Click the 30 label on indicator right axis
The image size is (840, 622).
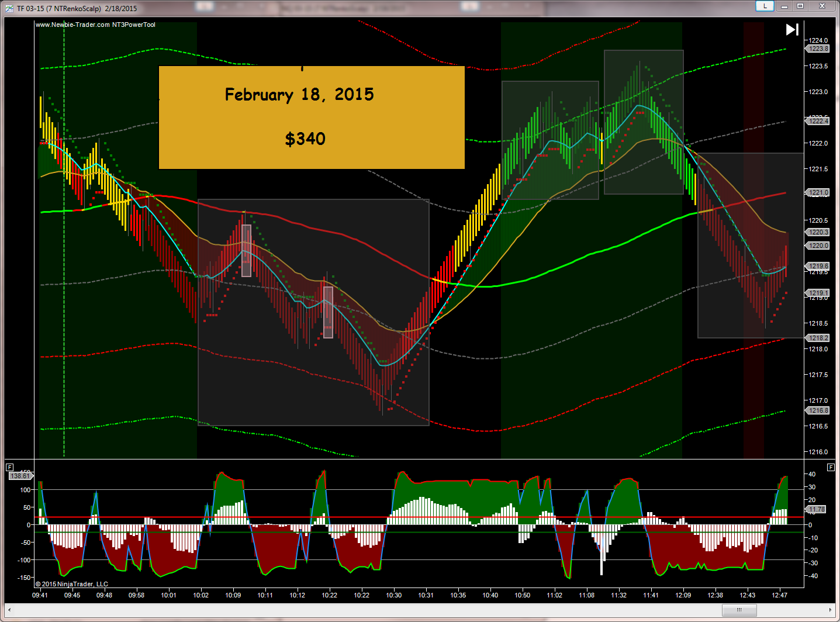[812, 487]
